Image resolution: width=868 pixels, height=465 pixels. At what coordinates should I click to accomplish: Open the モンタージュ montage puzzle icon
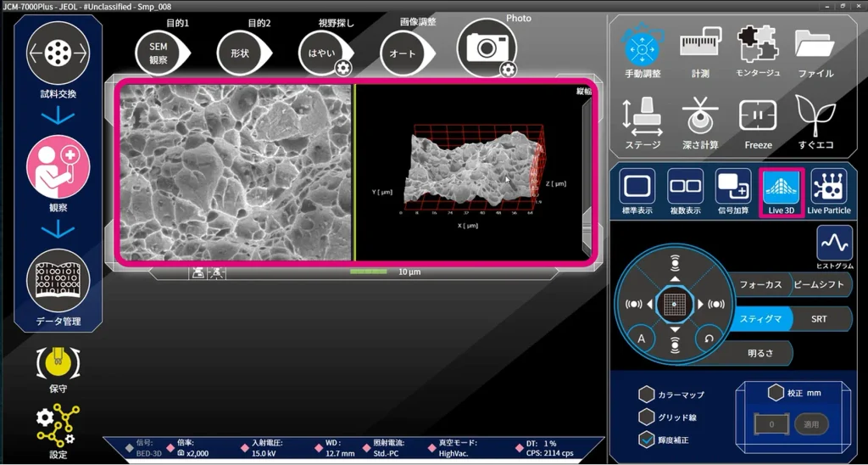point(758,42)
